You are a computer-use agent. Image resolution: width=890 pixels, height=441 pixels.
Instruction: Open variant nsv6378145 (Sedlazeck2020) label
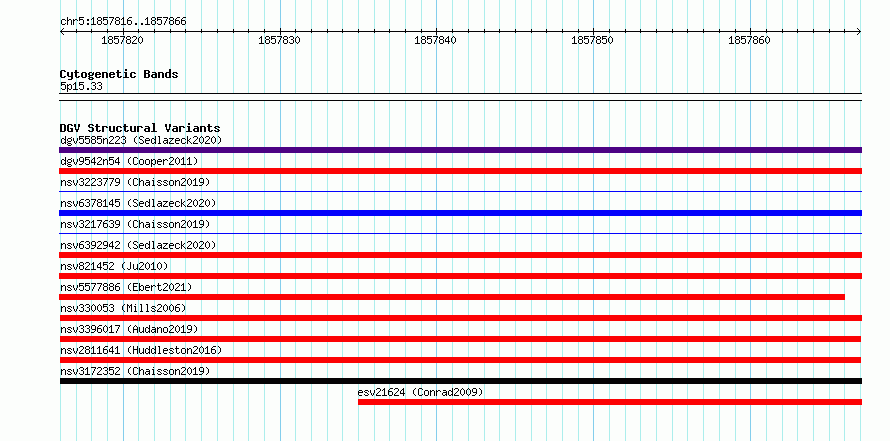pos(138,203)
